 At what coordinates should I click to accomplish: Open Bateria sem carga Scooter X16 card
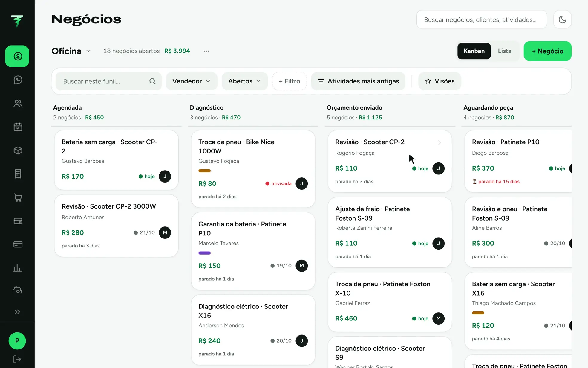(519, 311)
